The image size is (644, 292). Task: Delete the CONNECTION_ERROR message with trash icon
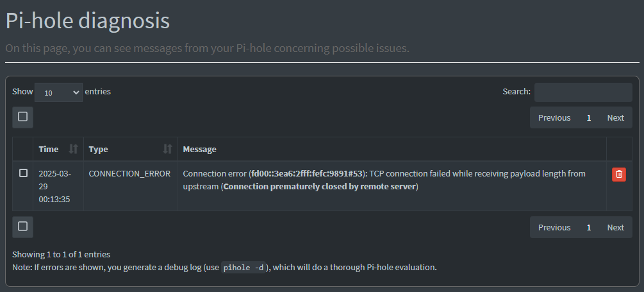tap(619, 175)
